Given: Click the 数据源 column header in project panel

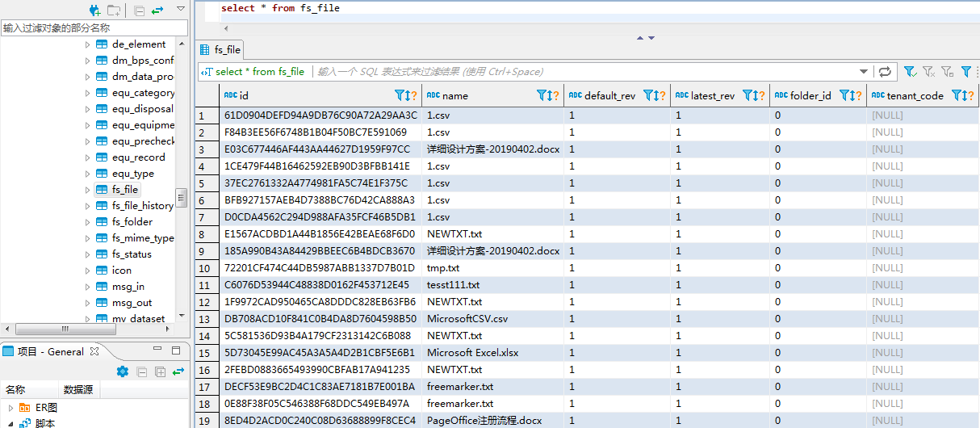Looking at the screenshot, I should pos(77,390).
